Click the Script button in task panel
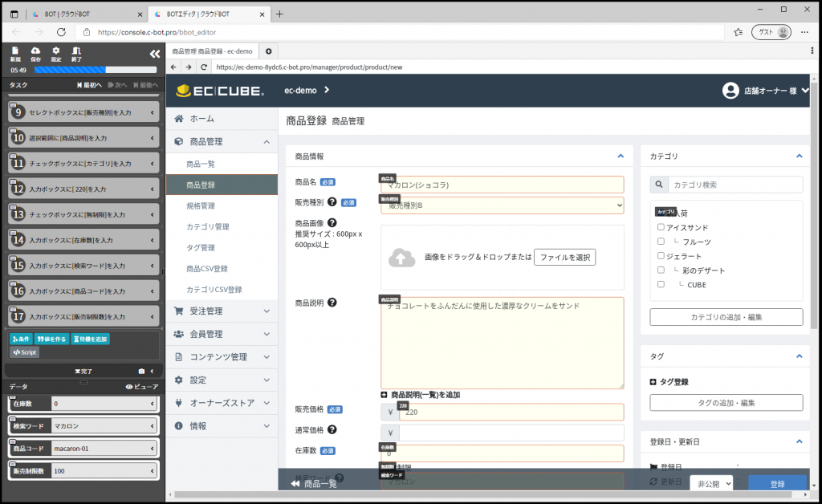Screen dimensions: 822x504 point(25,352)
